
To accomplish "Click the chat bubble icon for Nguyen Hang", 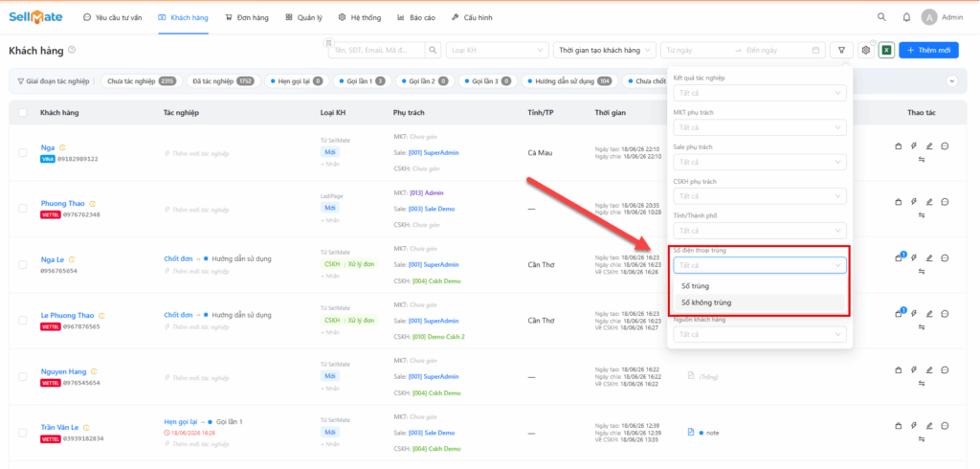I will (945, 369).
